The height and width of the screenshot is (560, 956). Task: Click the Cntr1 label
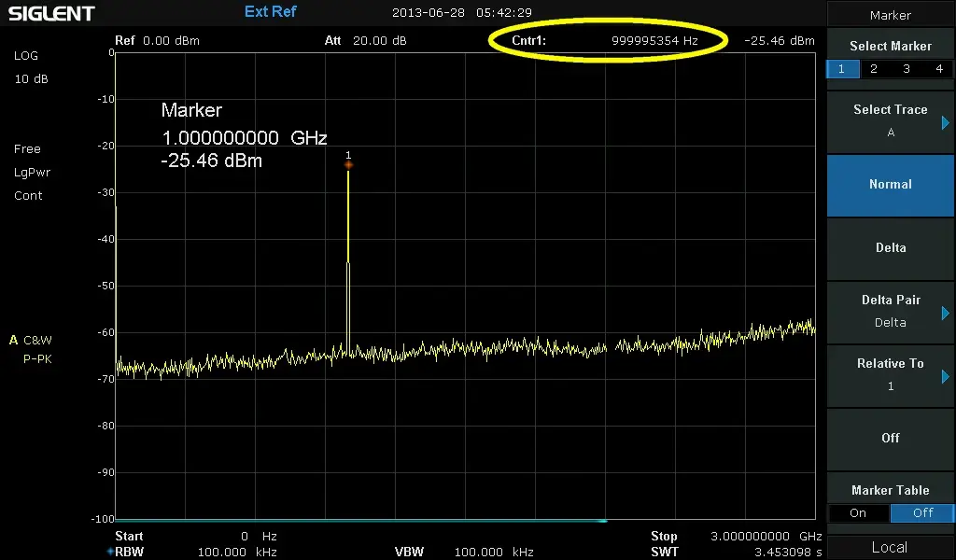tap(528, 41)
